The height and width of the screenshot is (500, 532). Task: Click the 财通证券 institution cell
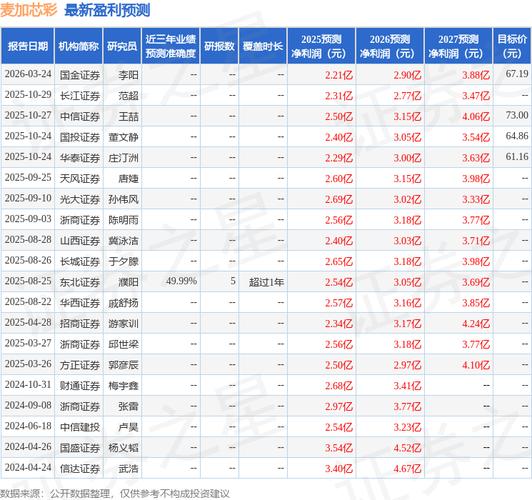pos(80,386)
